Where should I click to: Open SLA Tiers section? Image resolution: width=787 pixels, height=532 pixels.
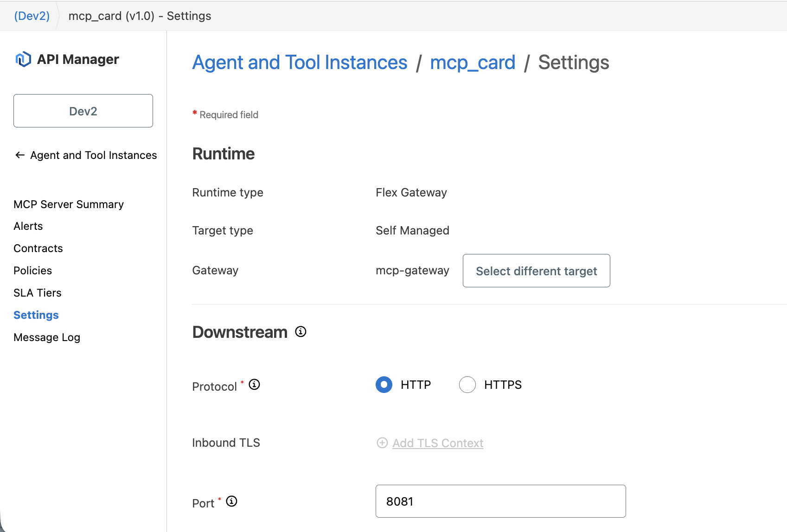(x=38, y=293)
